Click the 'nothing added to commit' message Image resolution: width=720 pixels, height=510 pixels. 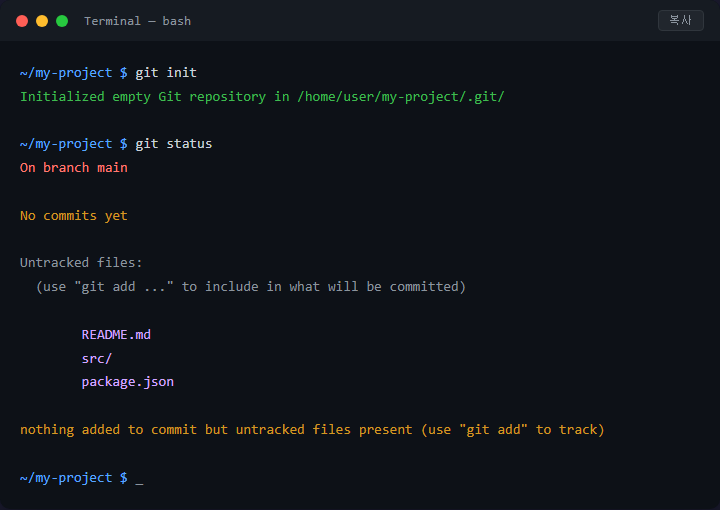(x=312, y=430)
